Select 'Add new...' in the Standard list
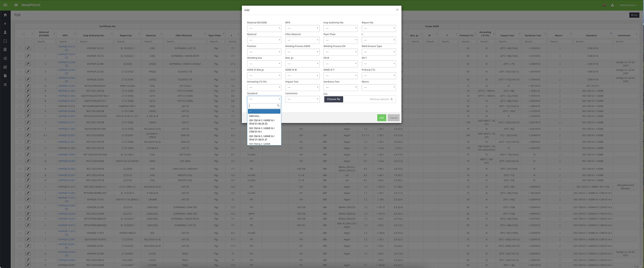This screenshot has width=644, height=268. 255,116
